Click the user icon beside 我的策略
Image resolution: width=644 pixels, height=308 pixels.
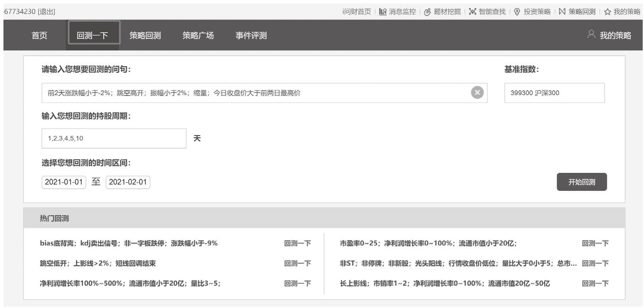click(591, 35)
